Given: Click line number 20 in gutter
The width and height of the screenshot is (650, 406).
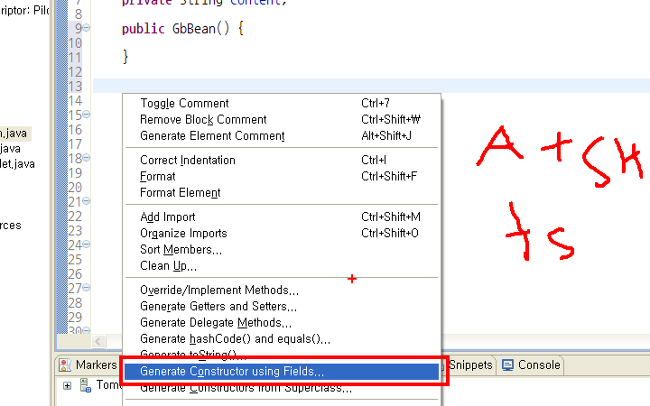Looking at the screenshot, I should coord(75,187).
